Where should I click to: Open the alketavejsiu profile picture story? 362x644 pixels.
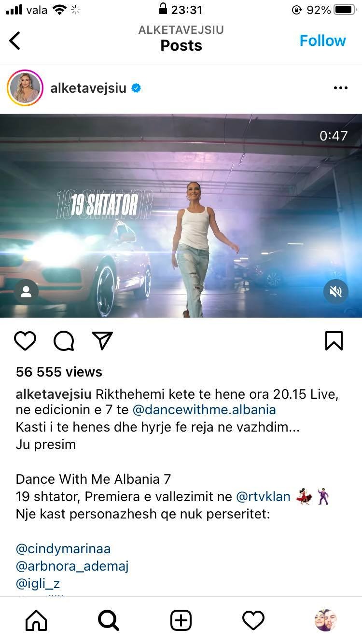pyautogui.click(x=25, y=88)
